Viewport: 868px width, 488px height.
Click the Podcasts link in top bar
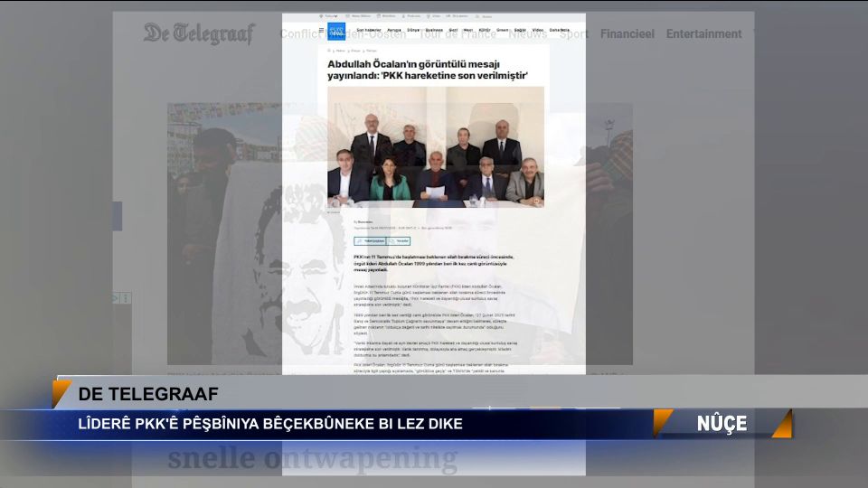(412, 16)
